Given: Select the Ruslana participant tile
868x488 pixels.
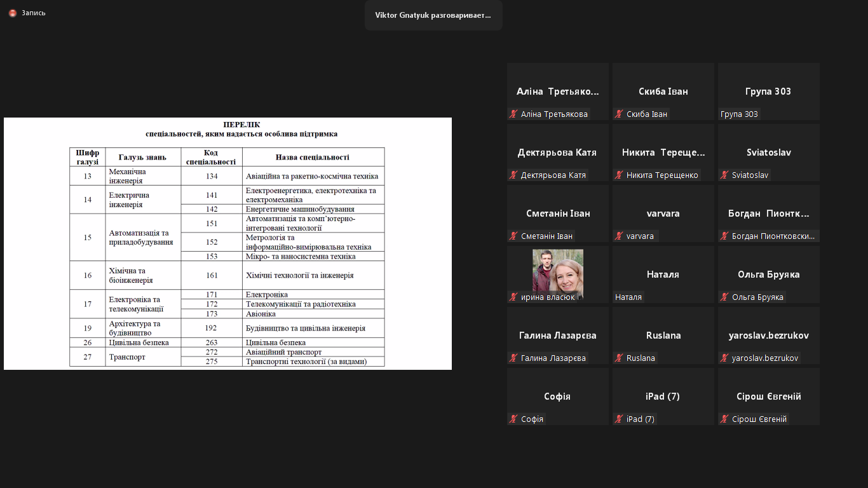Looking at the screenshot, I should click(x=663, y=335).
